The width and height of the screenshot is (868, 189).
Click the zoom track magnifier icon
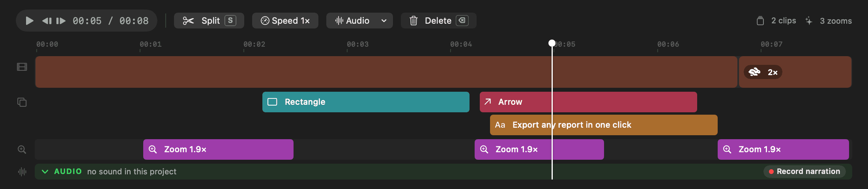click(22, 149)
